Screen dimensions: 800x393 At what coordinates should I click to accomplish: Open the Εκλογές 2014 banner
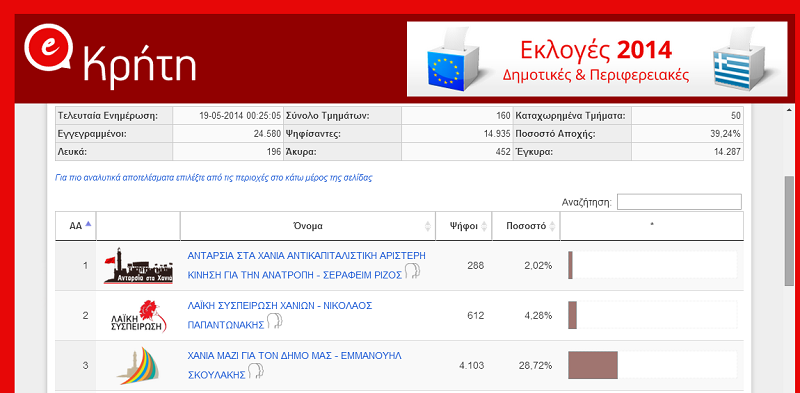[597, 59]
